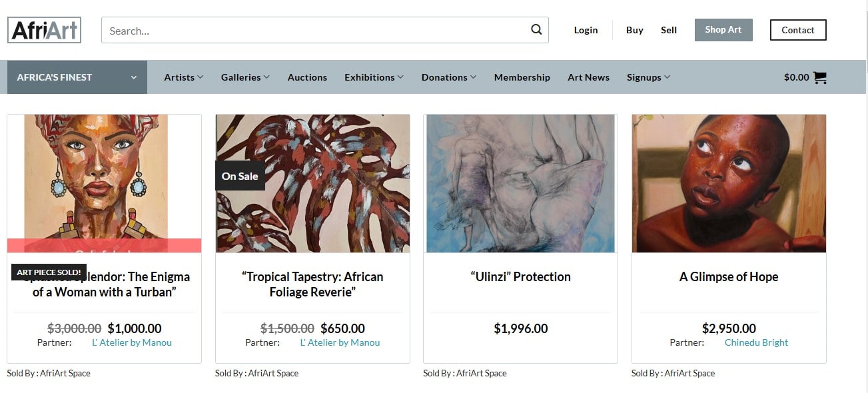Expand the Exhibitions dropdown
868x393 pixels.
(x=374, y=77)
